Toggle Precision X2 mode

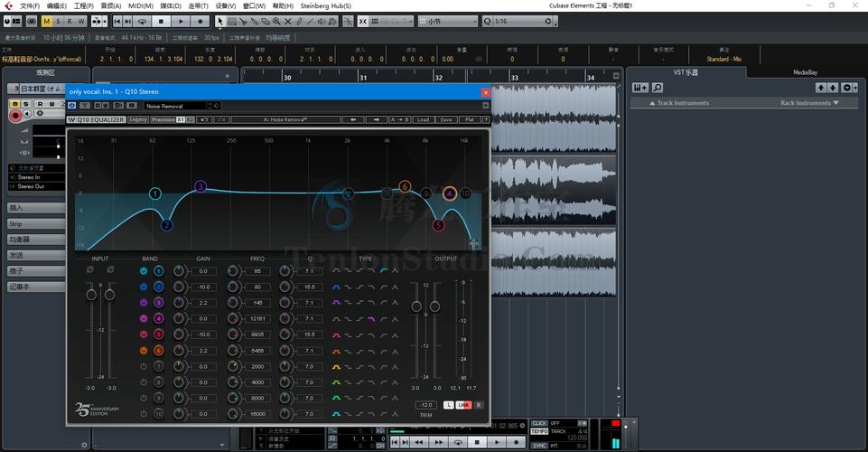click(190, 119)
